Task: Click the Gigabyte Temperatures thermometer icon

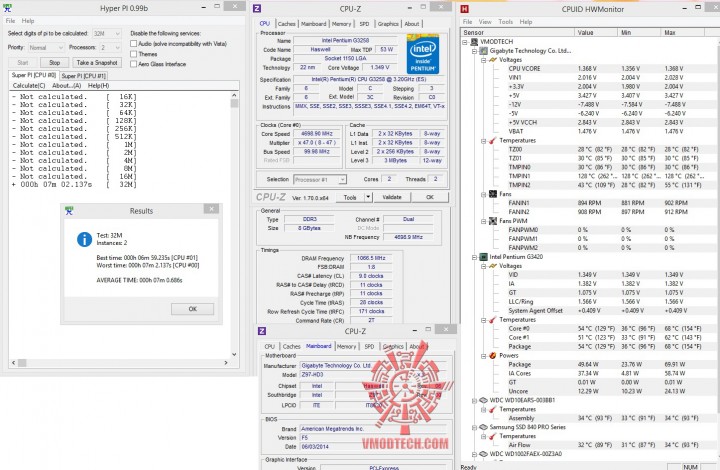Action: (x=493, y=140)
